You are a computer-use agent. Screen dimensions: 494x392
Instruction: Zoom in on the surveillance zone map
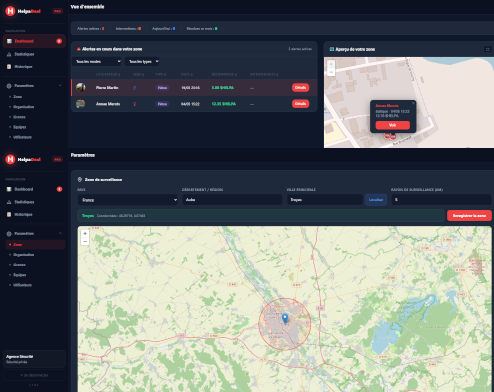pos(85,234)
